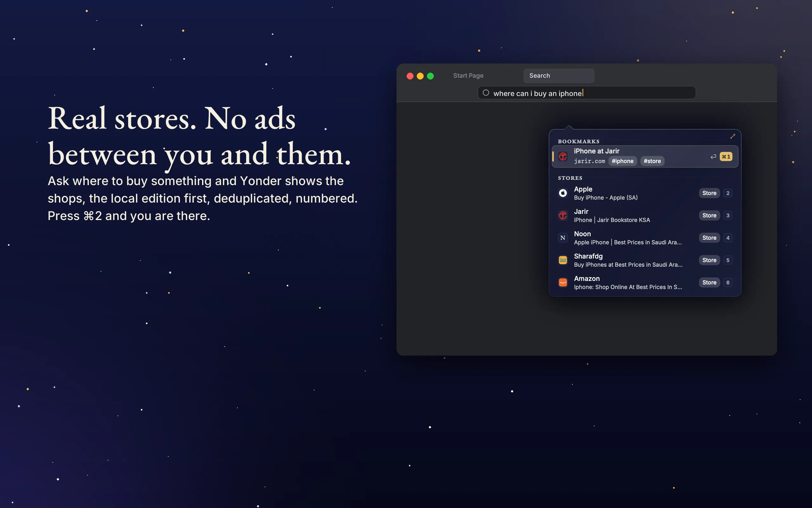Click the red close window button

click(410, 76)
